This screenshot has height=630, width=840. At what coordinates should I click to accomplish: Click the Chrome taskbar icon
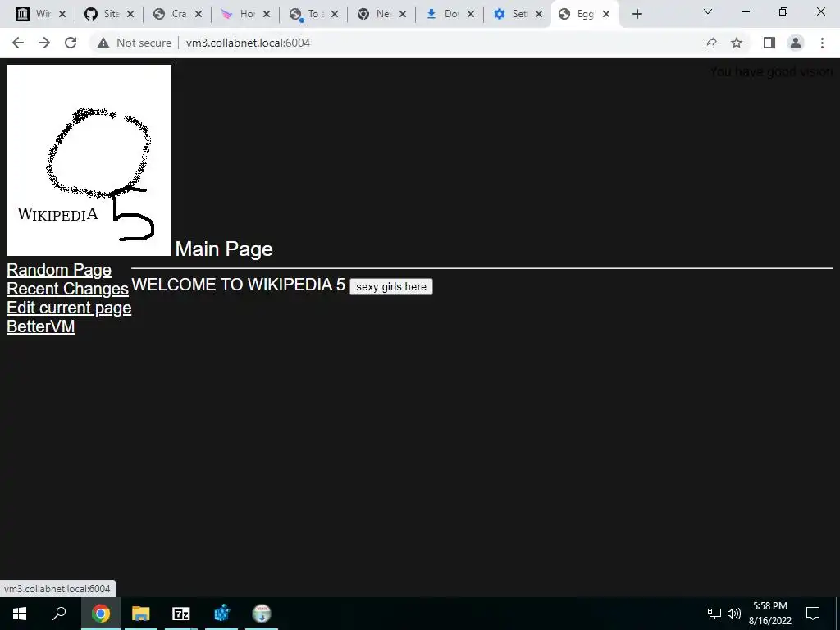click(101, 614)
